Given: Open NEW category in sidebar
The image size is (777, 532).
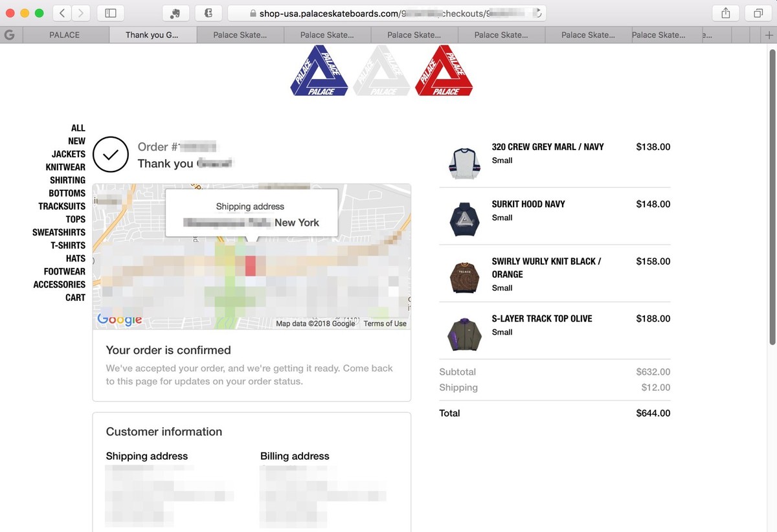Looking at the screenshot, I should [76, 141].
